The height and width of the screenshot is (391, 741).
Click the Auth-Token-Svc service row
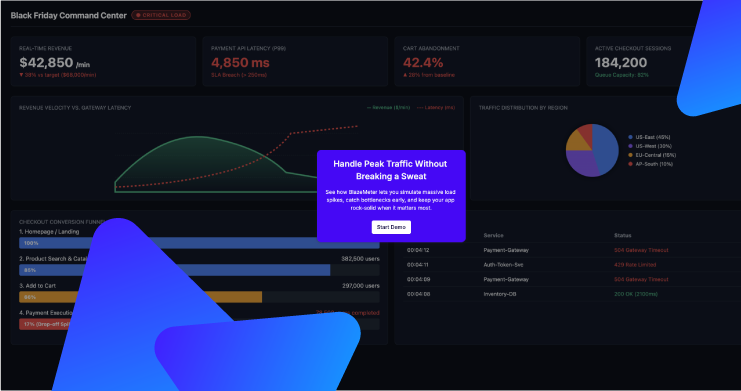click(503, 265)
